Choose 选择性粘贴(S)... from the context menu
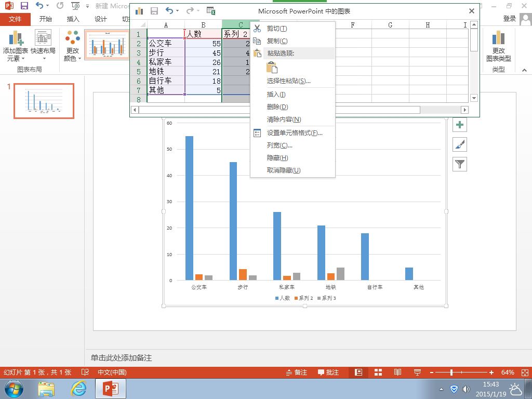This screenshot has height=399, width=532. [x=292, y=81]
